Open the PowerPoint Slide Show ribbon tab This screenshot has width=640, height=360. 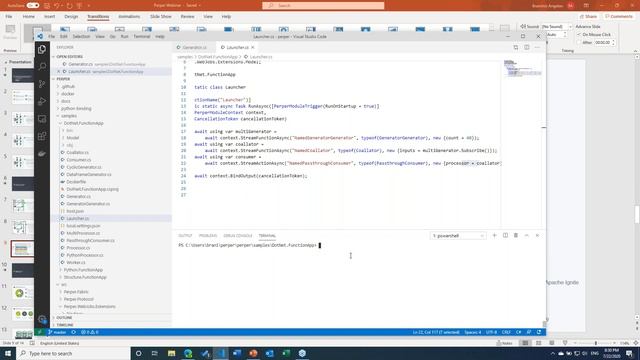tap(160, 16)
